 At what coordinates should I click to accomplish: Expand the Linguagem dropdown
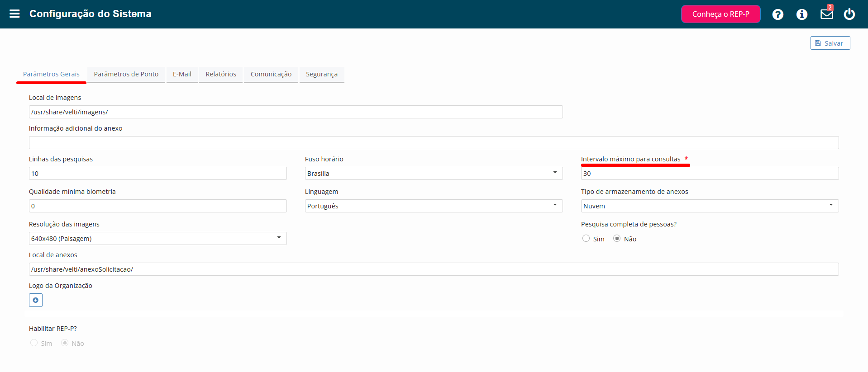coord(434,206)
